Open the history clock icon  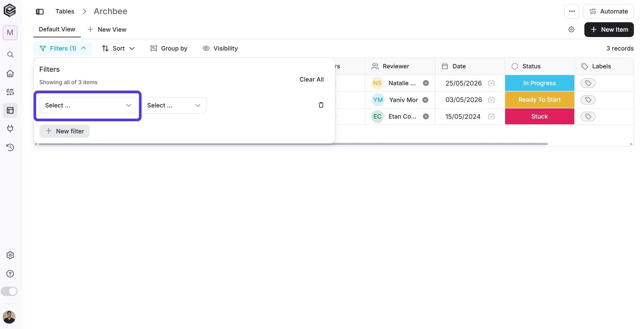pyautogui.click(x=10, y=147)
